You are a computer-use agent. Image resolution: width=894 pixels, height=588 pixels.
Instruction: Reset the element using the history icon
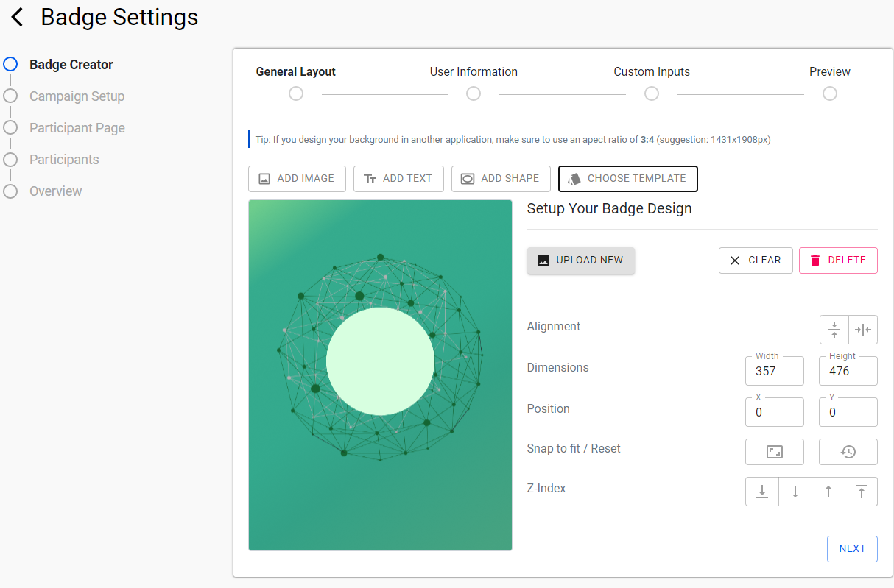point(848,451)
